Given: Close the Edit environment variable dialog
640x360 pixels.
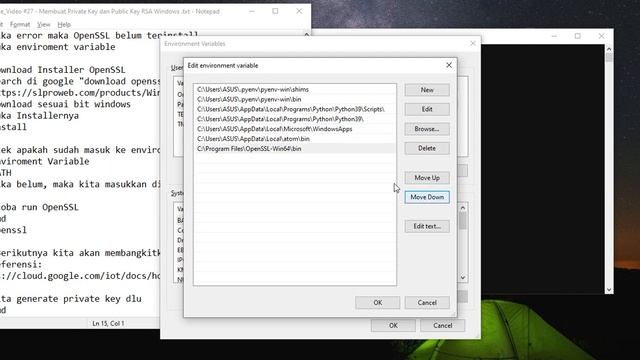Looking at the screenshot, I should (x=449, y=65).
